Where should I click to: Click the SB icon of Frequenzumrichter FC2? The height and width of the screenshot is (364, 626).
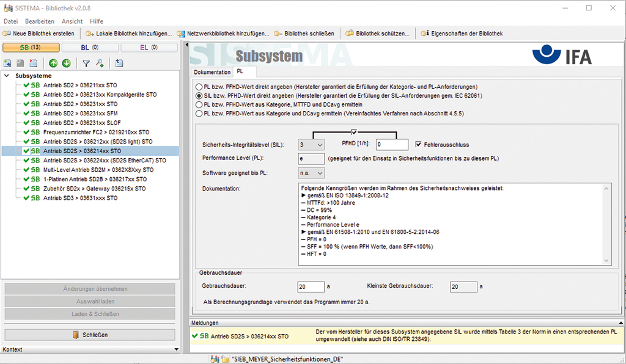point(35,132)
